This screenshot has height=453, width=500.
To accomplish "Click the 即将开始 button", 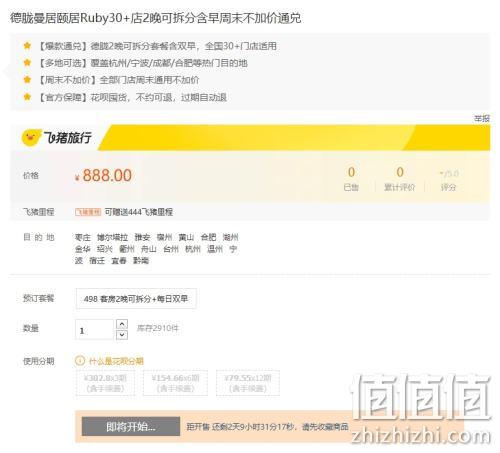I will click(131, 426).
